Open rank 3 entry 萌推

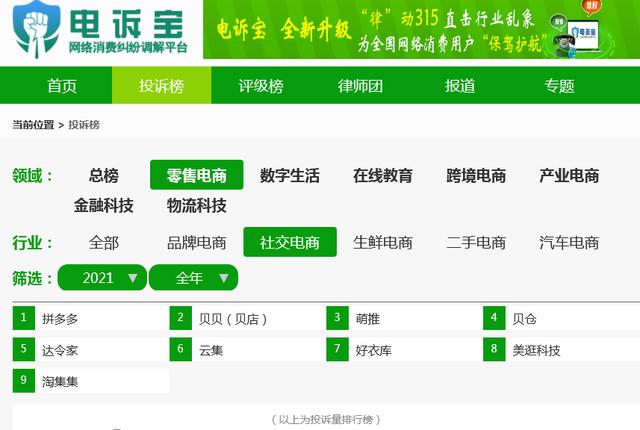click(404, 318)
